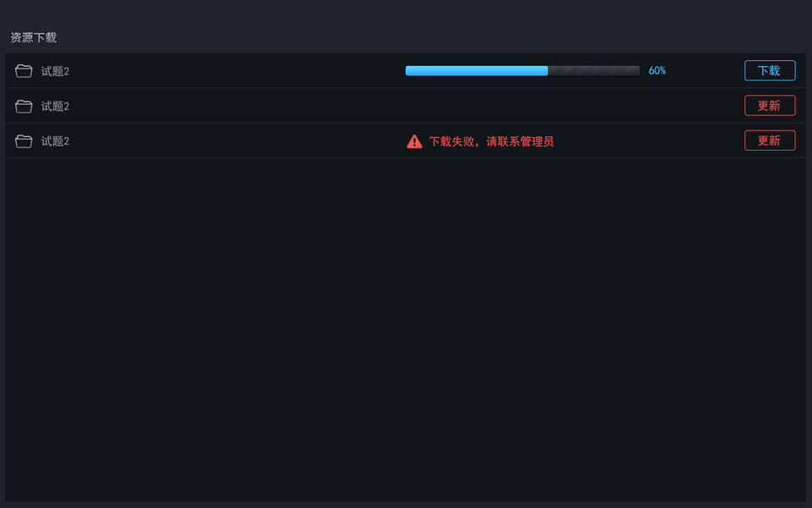Click the folder icon in the downloading row

pos(24,71)
